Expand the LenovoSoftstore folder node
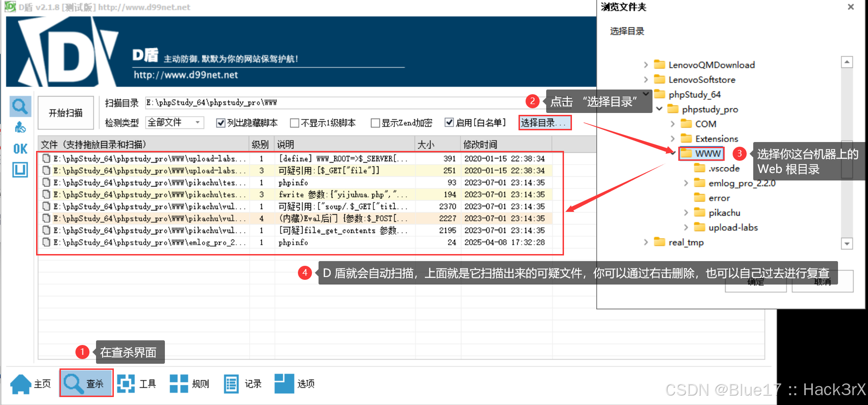This screenshot has width=868, height=405. click(645, 80)
